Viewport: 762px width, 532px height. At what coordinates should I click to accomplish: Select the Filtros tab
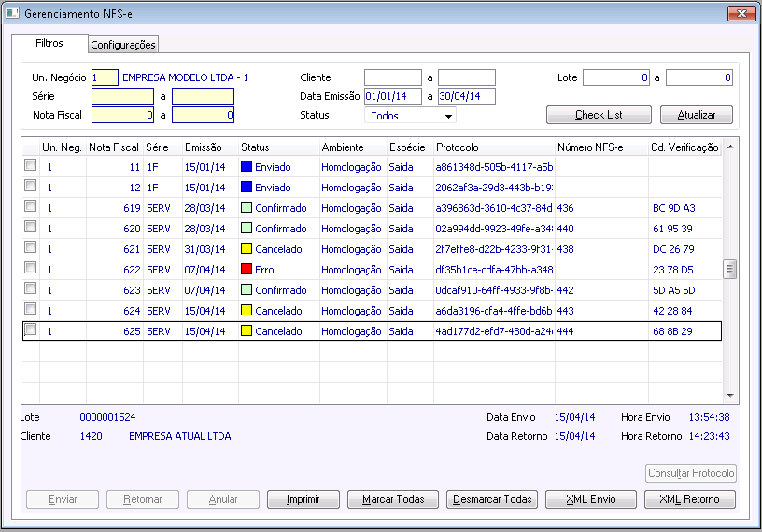pos(49,44)
